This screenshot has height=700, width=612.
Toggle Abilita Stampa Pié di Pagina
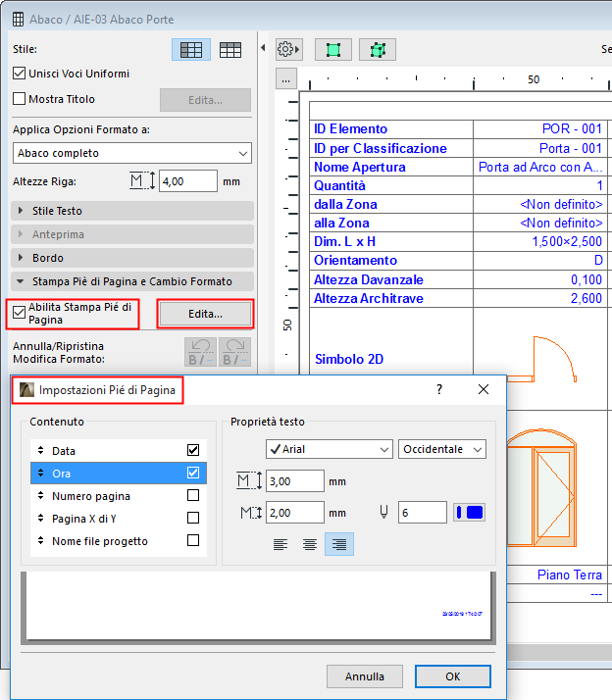[x=19, y=313]
